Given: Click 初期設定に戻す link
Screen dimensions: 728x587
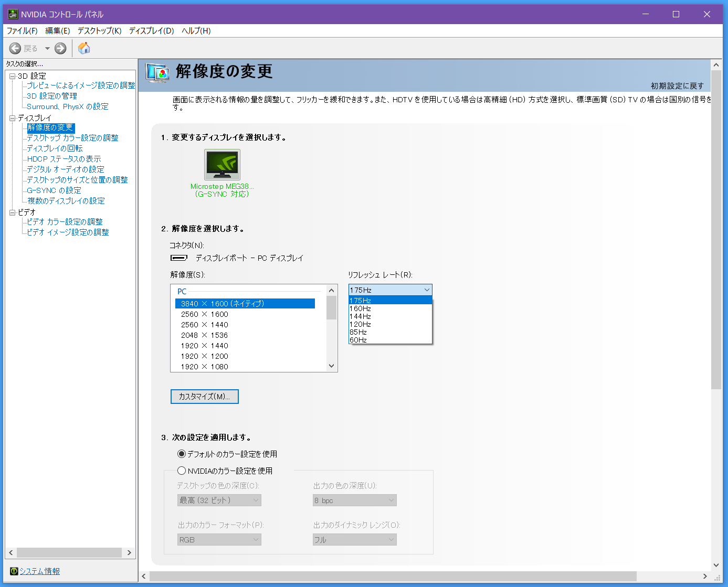Looking at the screenshot, I should [677, 86].
